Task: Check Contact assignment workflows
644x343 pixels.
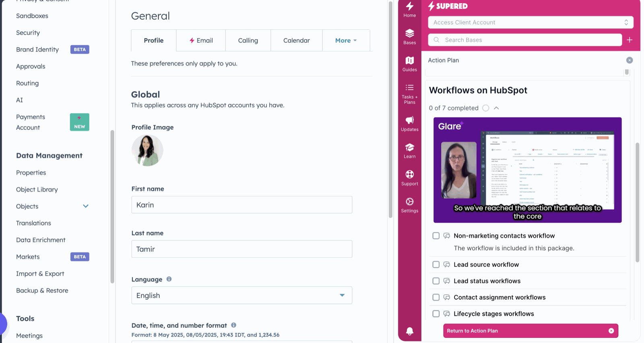Action: click(436, 298)
